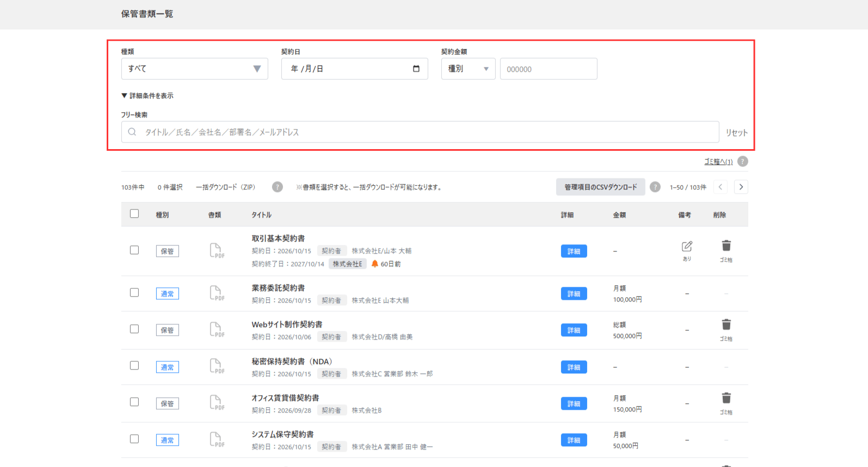Select the オフィス賃貸借契約書 row checkbox
The width and height of the screenshot is (868, 467).
(134, 402)
